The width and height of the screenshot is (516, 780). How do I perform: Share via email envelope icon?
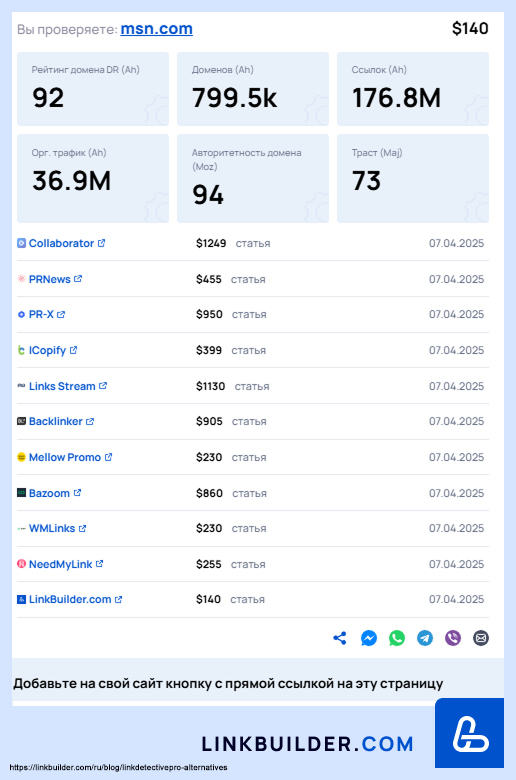481,638
